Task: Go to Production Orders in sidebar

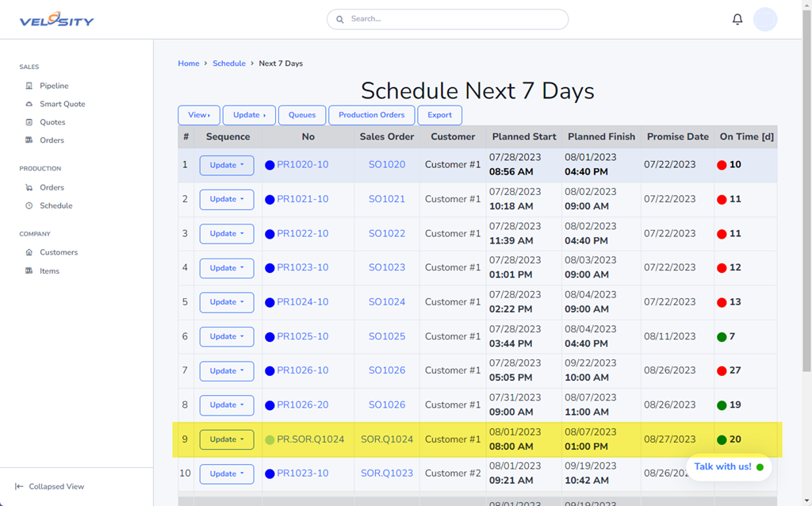Action: tap(52, 187)
